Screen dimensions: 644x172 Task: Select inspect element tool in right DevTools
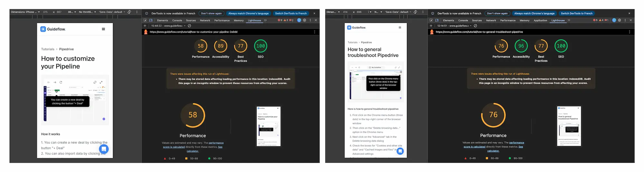[x=431, y=20]
